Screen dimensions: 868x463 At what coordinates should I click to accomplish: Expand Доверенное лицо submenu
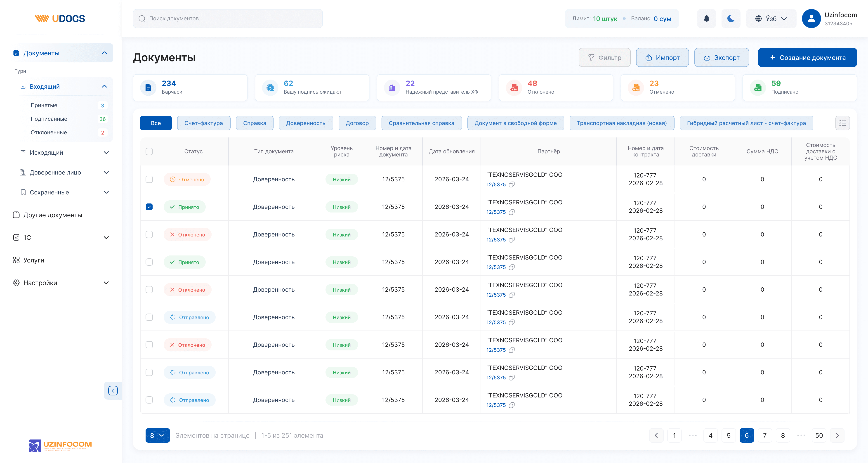pyautogui.click(x=106, y=172)
